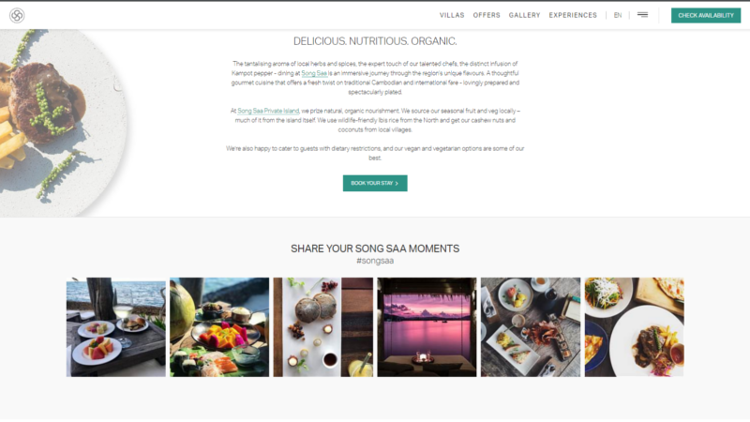
Task: Open the pink sunset view photo
Action: tap(427, 327)
